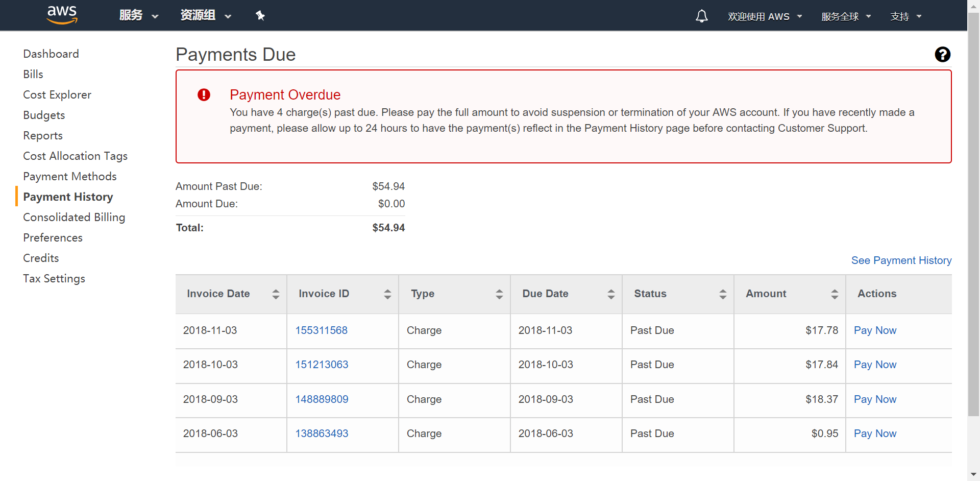Pay Now for invoice 155311568

[x=875, y=330]
